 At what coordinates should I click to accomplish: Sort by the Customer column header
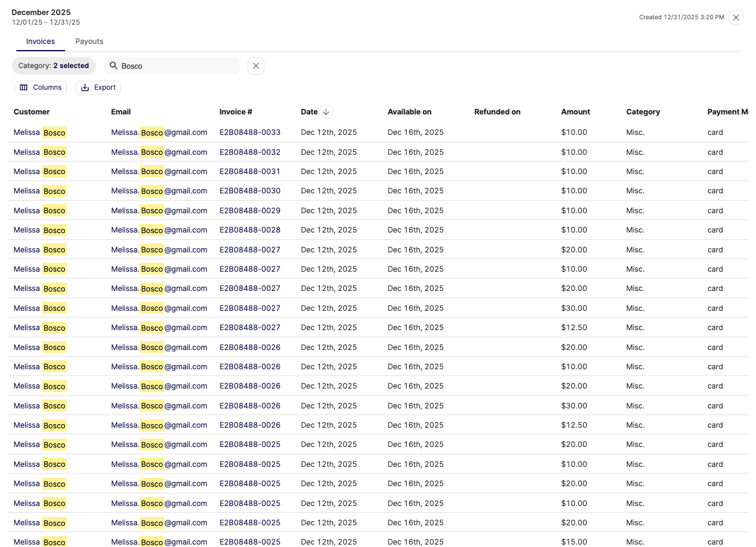[31, 111]
